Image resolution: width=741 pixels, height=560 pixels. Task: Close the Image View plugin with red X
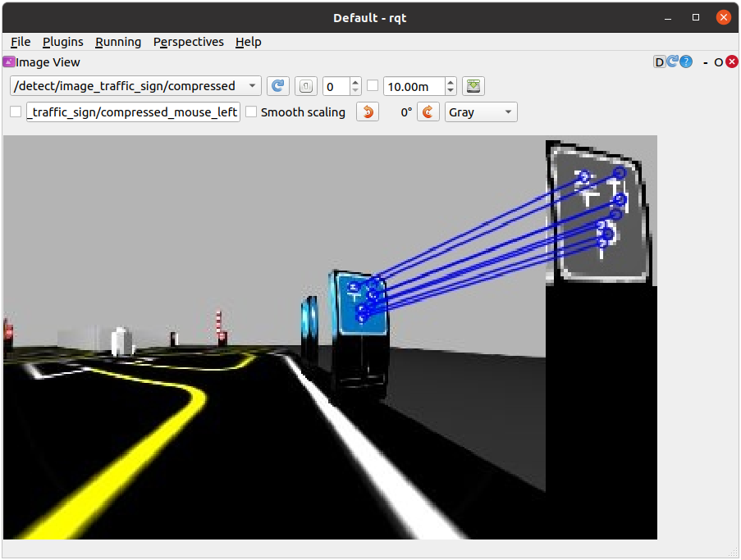(731, 62)
